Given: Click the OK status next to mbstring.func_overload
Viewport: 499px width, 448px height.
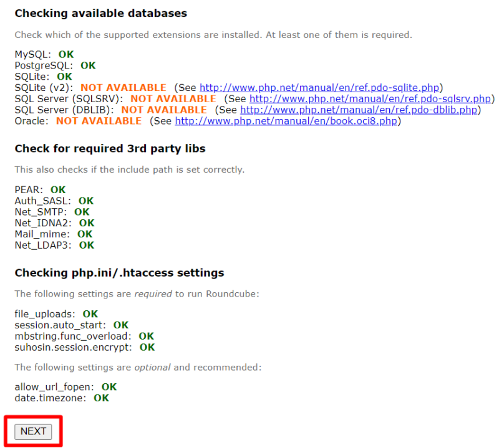Looking at the screenshot, I should tap(146, 336).
